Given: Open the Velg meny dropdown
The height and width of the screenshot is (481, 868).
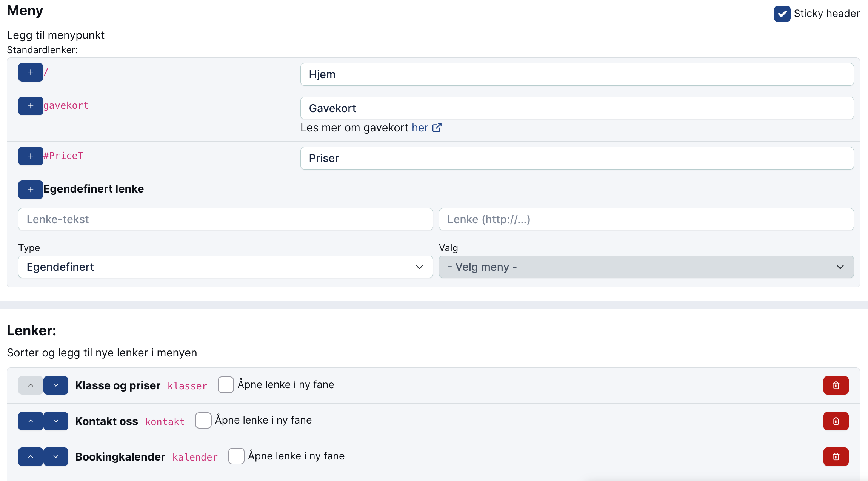Looking at the screenshot, I should tap(646, 267).
